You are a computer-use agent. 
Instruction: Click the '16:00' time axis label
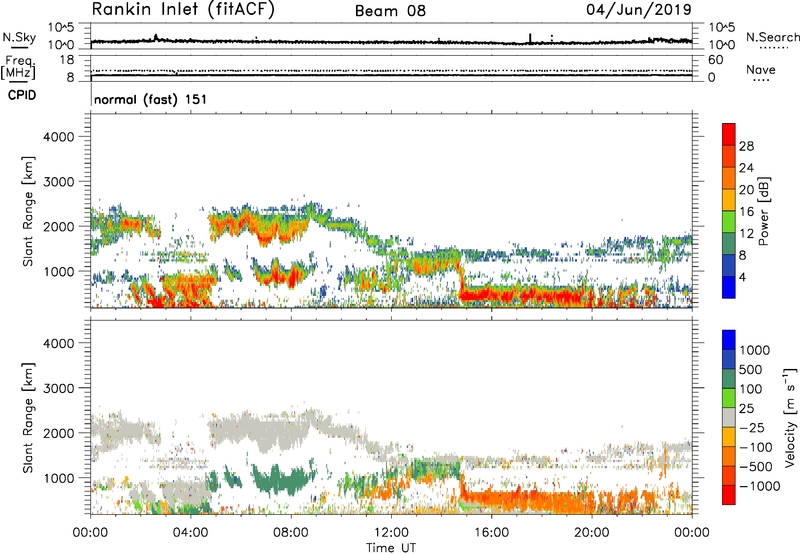[492, 533]
